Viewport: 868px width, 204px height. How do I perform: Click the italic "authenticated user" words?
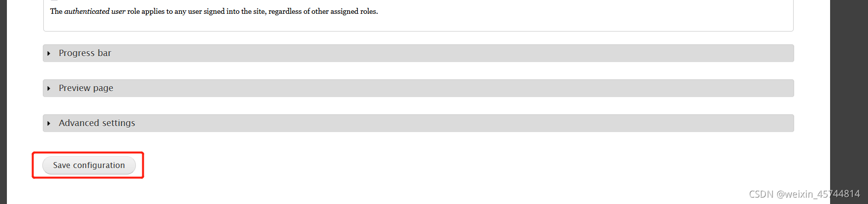(95, 11)
